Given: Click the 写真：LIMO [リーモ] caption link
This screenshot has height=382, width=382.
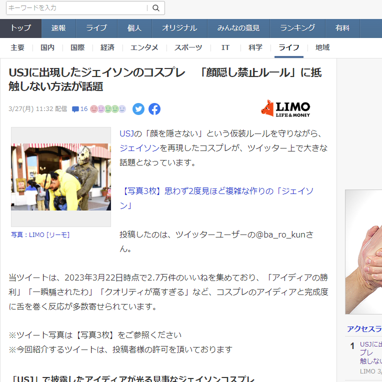Looking at the screenshot, I should tap(40, 235).
